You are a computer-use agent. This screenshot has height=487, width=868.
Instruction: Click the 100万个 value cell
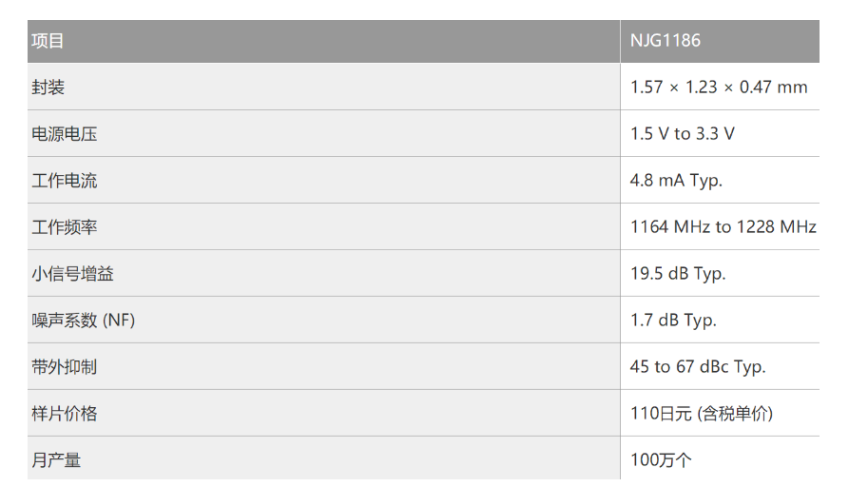pyautogui.click(x=661, y=460)
